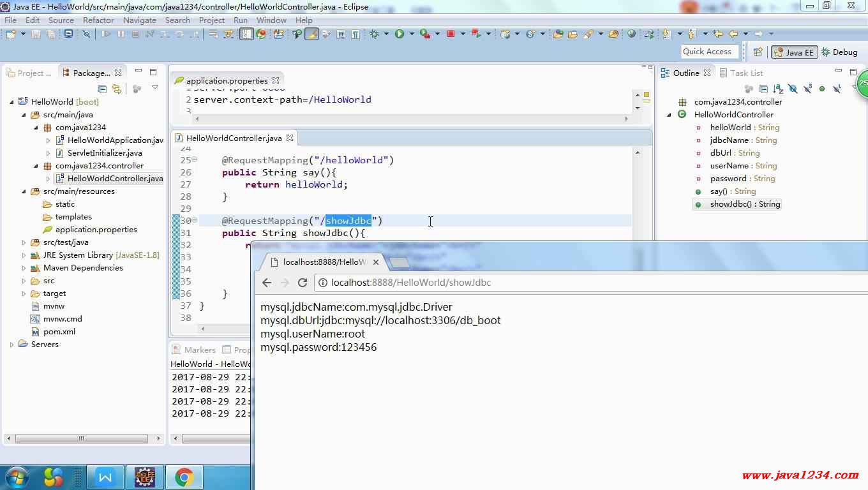Expand the JRE System Library node
The height and width of the screenshot is (490, 868).
pyautogui.click(x=24, y=255)
